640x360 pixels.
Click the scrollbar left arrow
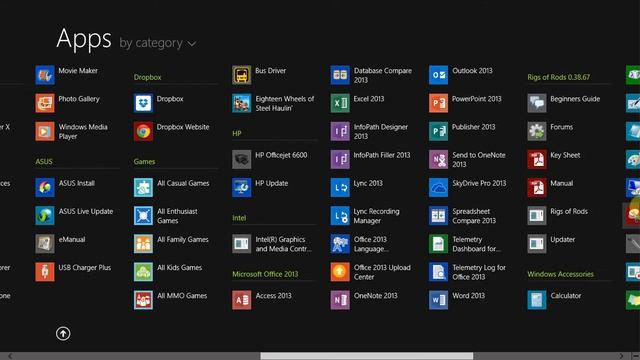pos(10,356)
